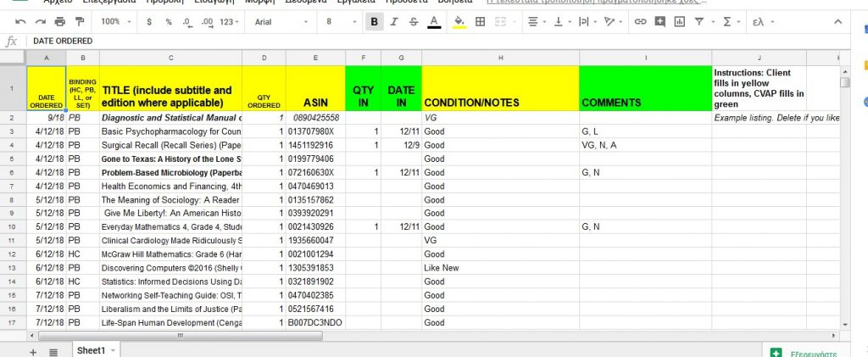Image resolution: width=868 pixels, height=357 pixels.
Task: Toggle strikethrough formatting button
Action: click(414, 21)
